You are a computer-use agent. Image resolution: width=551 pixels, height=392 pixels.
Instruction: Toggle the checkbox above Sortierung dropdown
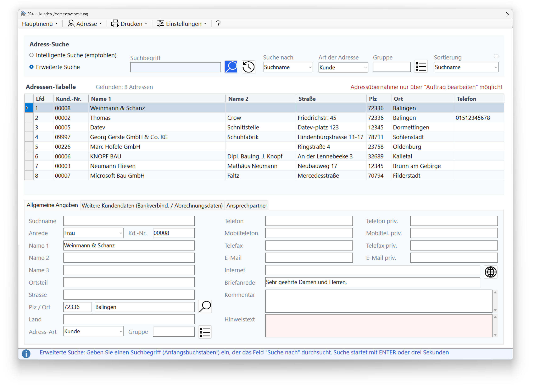coord(496,56)
